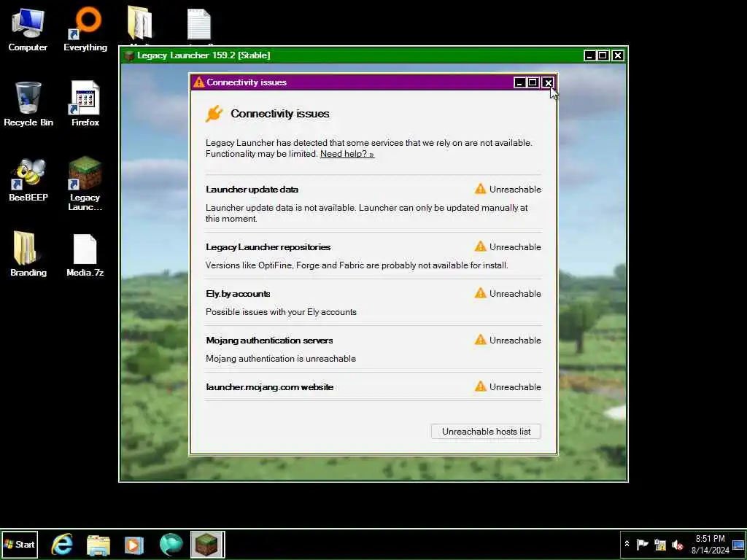Click the warning icon for Legacy Launcher repositories
This screenshot has width=747, height=560.
coord(480,246)
